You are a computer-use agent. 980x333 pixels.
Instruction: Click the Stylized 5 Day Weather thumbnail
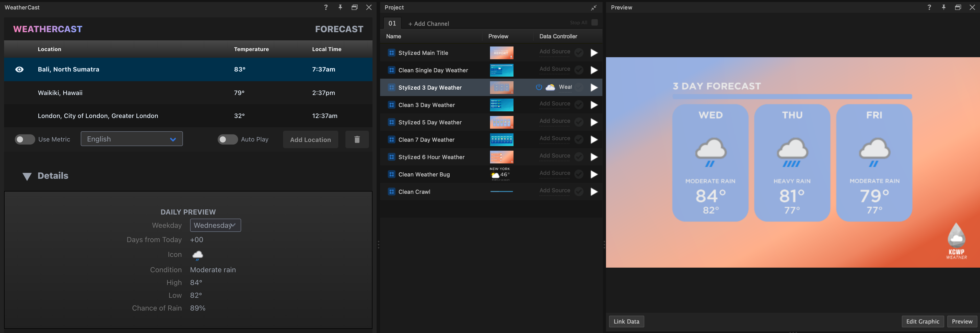(x=501, y=122)
